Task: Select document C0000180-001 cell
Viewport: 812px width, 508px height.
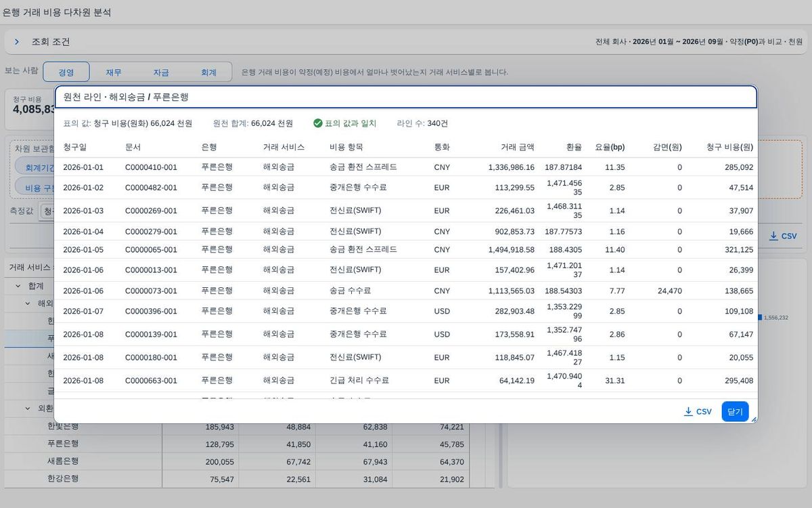Action: pos(151,358)
